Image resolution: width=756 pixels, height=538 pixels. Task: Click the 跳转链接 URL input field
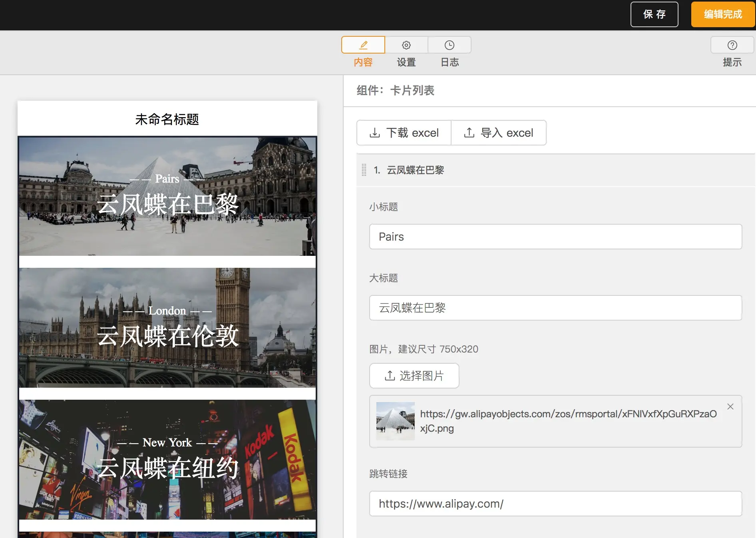[555, 504]
